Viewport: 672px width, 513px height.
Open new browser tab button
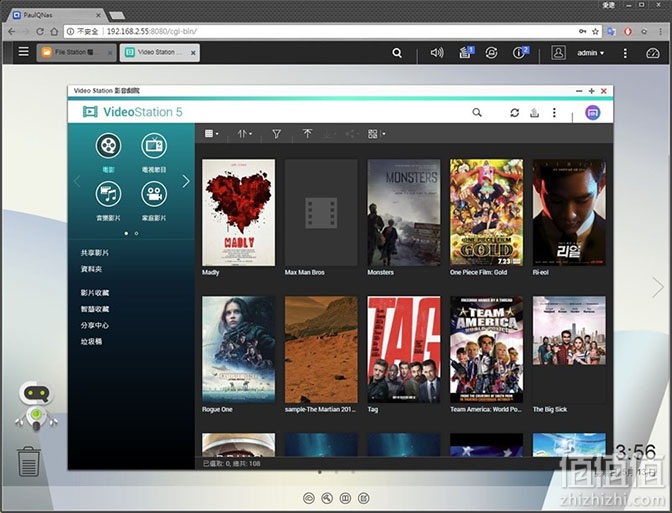pos(117,15)
